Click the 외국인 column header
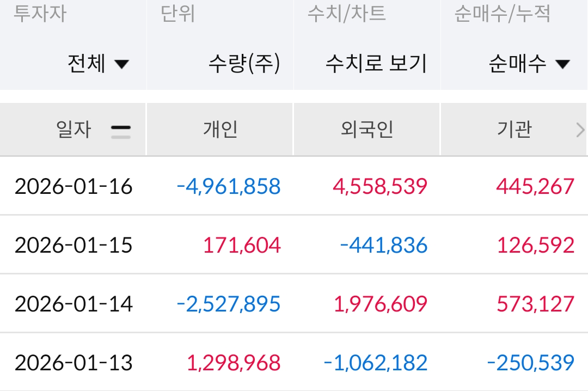Viewport: 588px width, 391px height. 367,130
